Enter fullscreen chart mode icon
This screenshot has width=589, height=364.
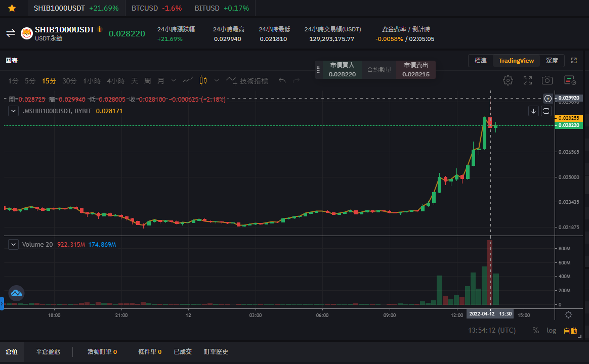click(x=528, y=80)
